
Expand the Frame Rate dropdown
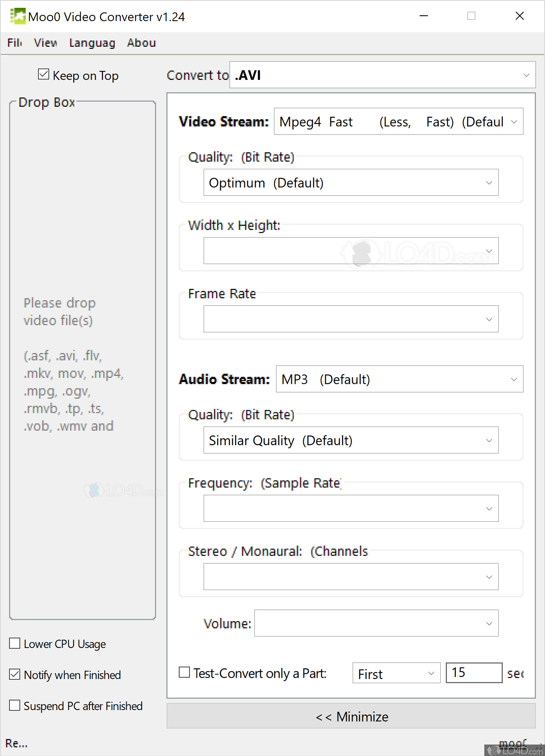(x=351, y=319)
